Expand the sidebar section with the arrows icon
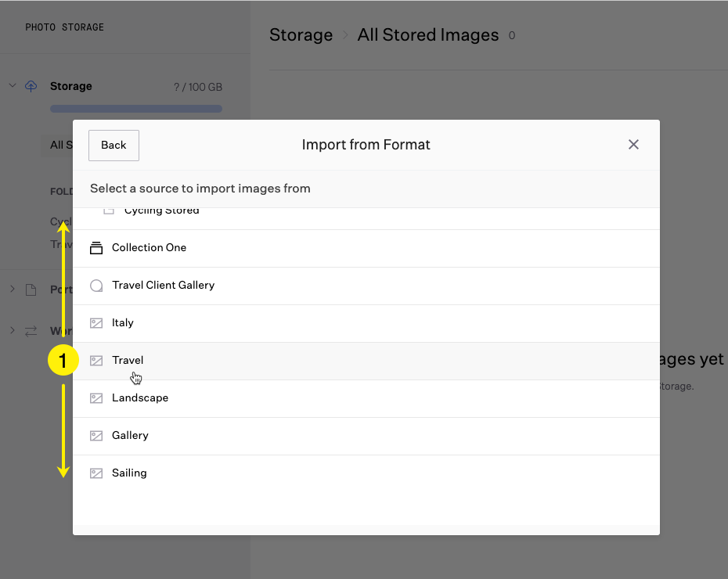728x579 pixels. tap(13, 330)
